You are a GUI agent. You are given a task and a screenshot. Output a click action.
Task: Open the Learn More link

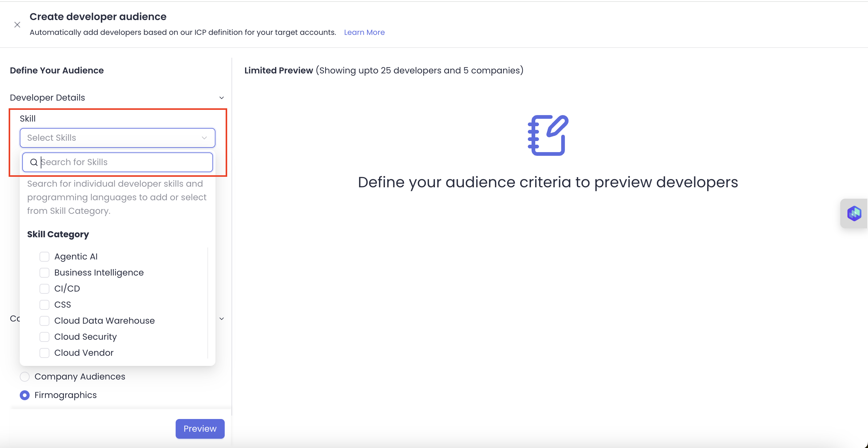(364, 32)
